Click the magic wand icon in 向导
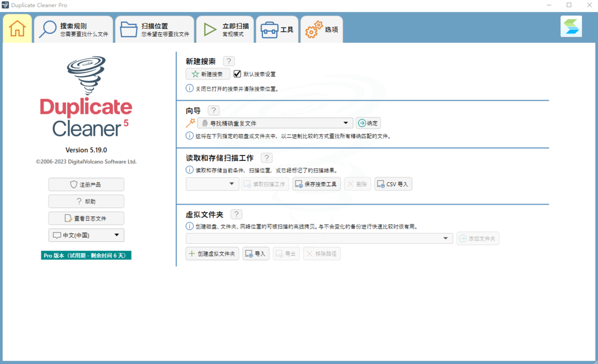This screenshot has height=364, width=598. pos(190,123)
